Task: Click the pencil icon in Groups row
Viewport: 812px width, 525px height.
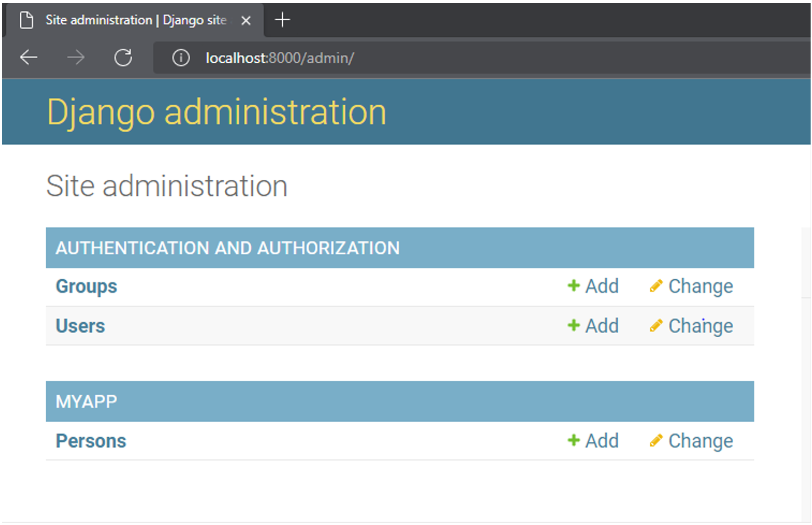Action: click(x=656, y=286)
